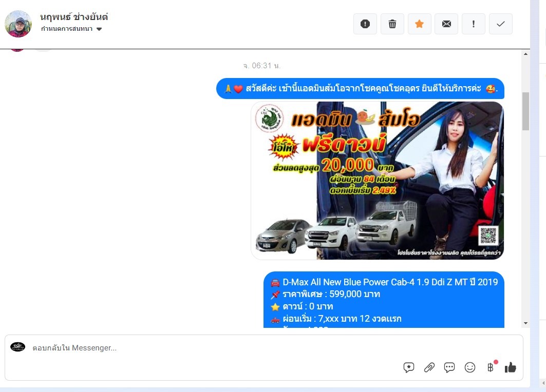Send a thumbs-up like
The height and width of the screenshot is (392, 546).
coord(511,367)
